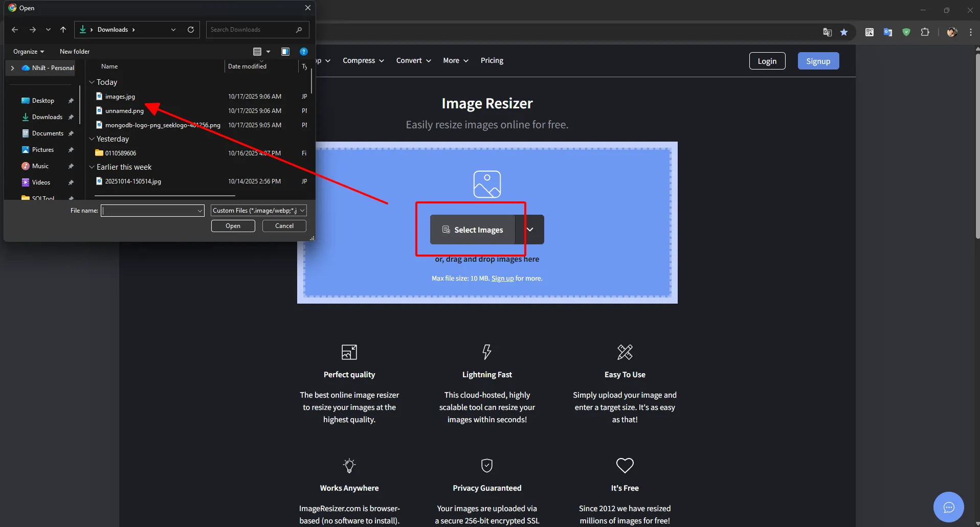Open the Custom Files type filter
This screenshot has width=980, height=527.
(x=259, y=211)
